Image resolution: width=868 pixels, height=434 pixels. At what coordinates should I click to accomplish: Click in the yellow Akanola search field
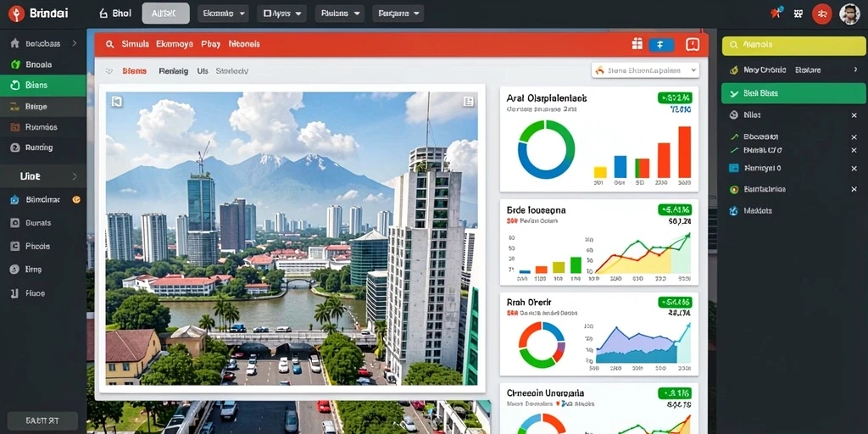[x=793, y=46]
